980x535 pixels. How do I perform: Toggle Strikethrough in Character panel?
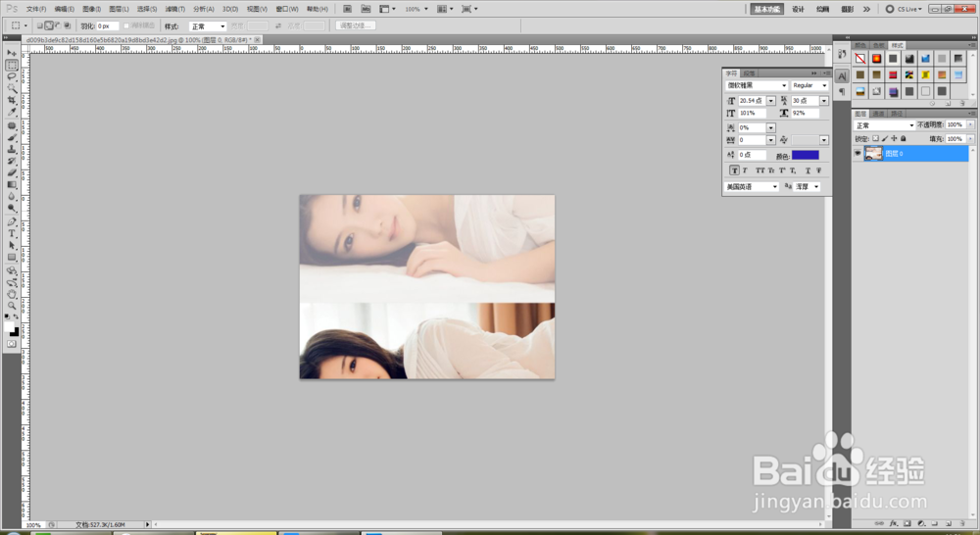coord(818,170)
